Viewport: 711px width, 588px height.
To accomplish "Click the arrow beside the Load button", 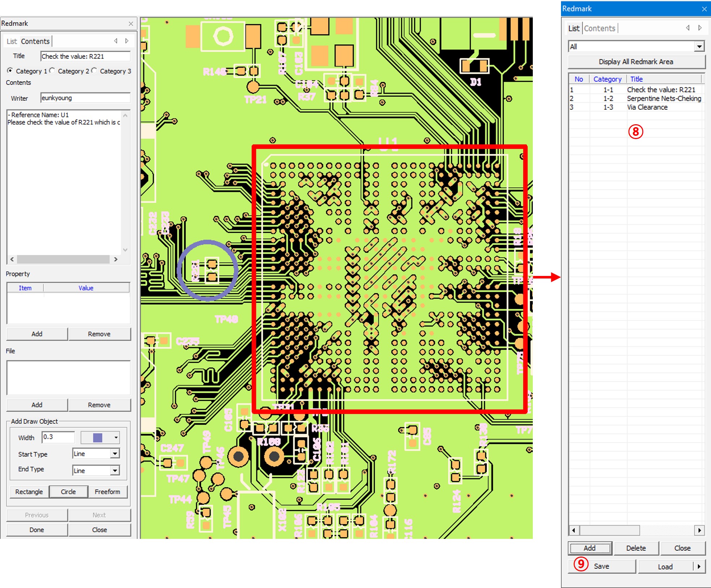I will [x=699, y=566].
